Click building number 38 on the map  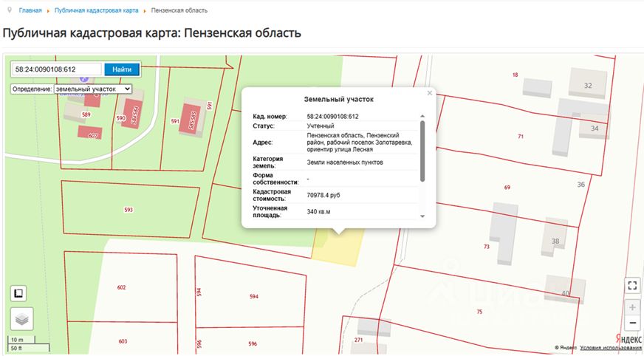coord(555,242)
